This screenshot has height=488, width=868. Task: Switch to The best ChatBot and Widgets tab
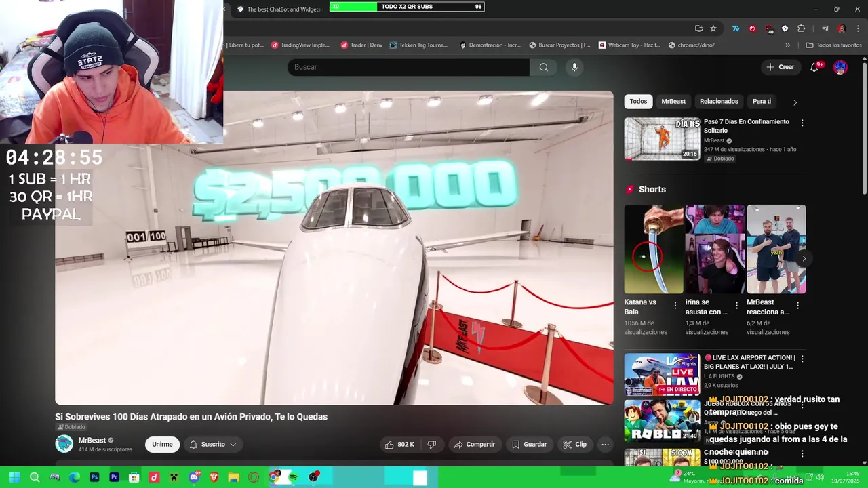pyautogui.click(x=279, y=9)
